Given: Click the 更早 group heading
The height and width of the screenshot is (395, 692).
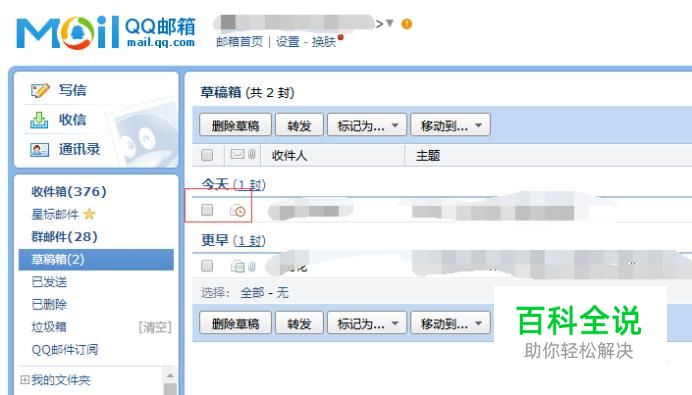Looking at the screenshot, I should pyautogui.click(x=215, y=240).
